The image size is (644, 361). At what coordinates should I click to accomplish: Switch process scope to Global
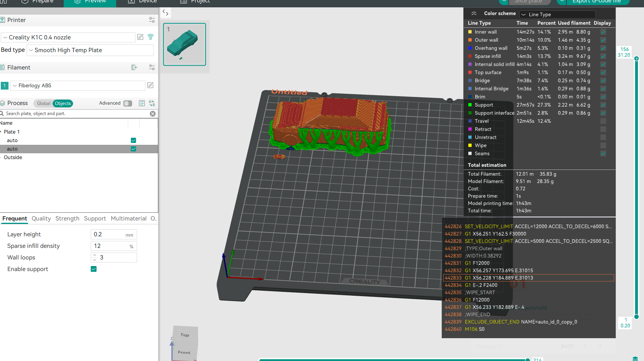pos(44,103)
